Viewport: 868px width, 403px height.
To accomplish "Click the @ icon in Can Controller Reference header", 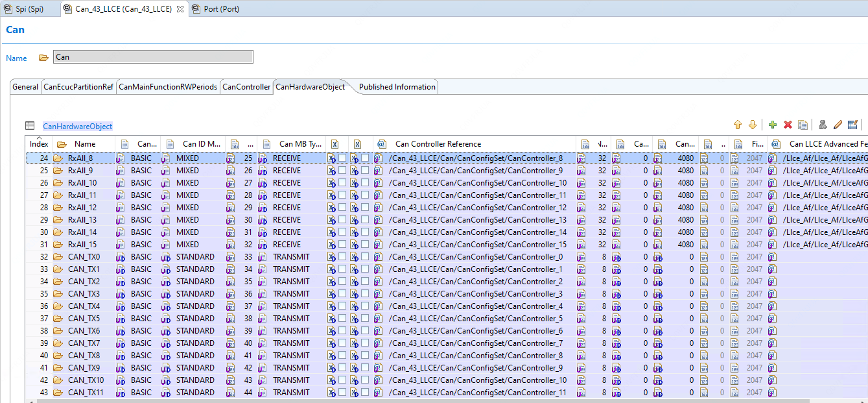I will 382,144.
